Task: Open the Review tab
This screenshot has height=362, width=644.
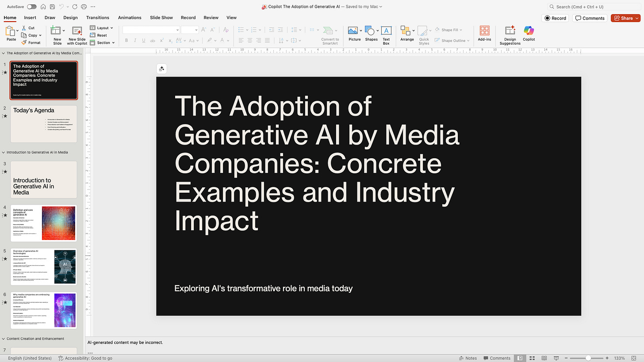Action: 211,18
